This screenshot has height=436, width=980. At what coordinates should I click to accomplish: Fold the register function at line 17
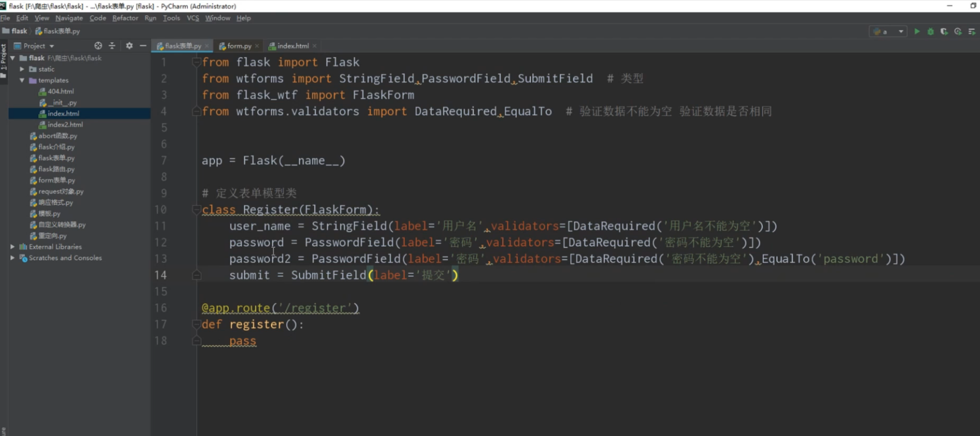coord(196,325)
